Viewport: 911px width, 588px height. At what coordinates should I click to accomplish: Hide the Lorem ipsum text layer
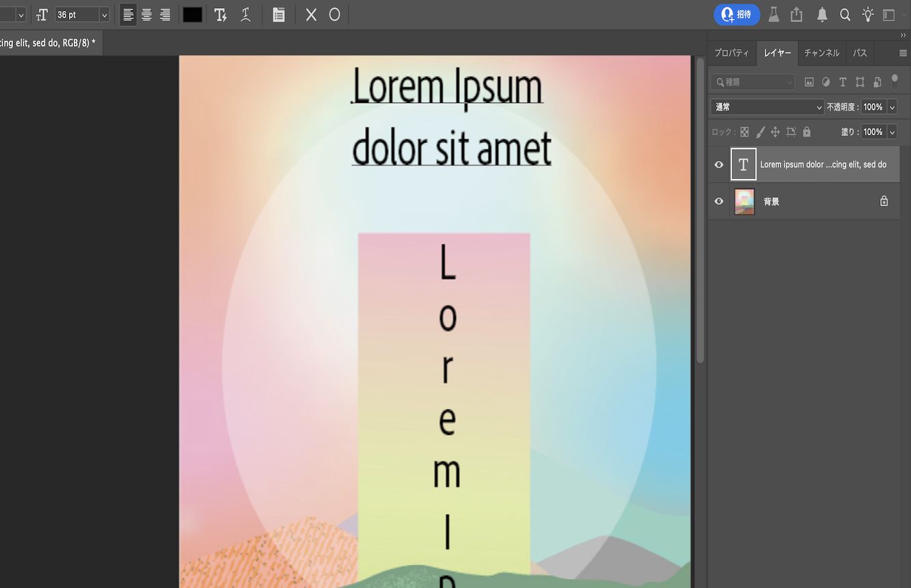click(x=718, y=164)
